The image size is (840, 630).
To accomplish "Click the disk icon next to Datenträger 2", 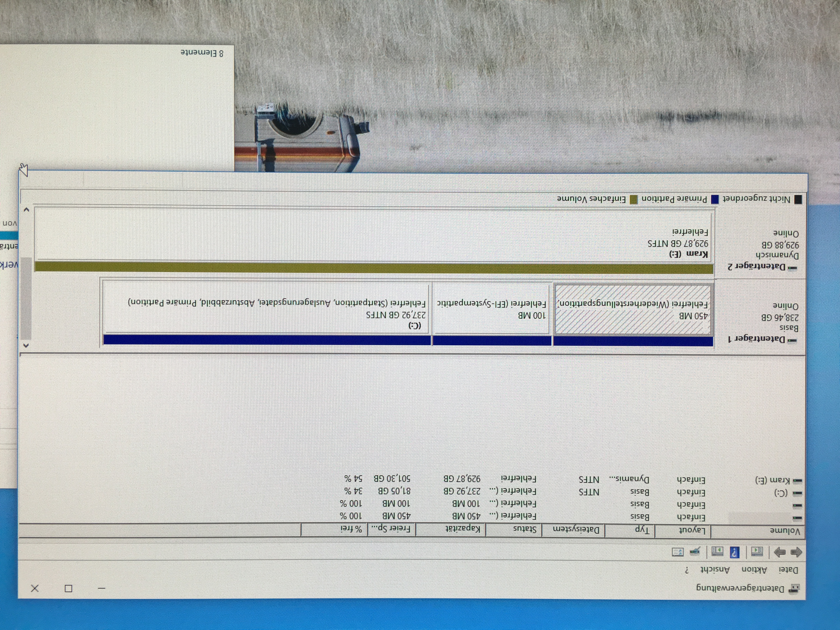I will (x=792, y=268).
